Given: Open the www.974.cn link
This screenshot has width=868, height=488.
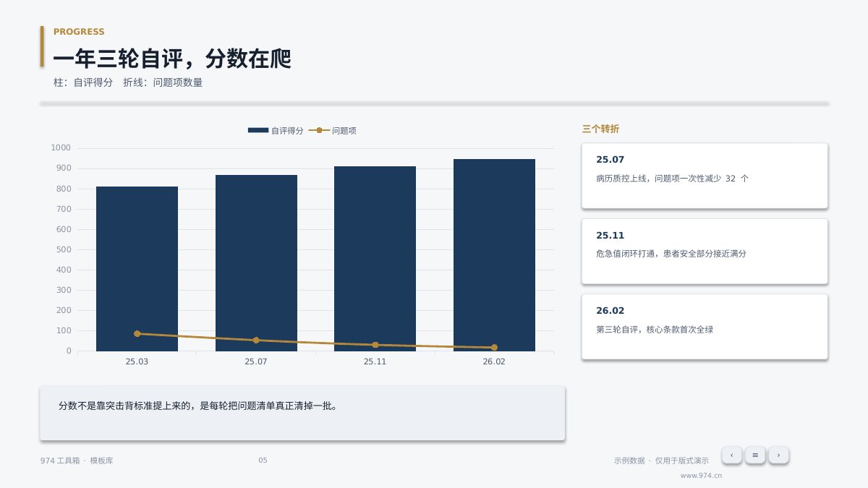Looking at the screenshot, I should tap(701, 476).
